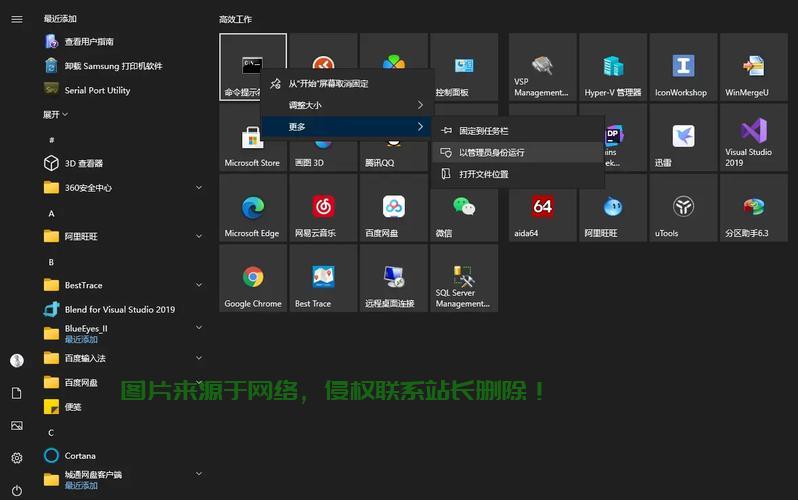Click the letter C index header

point(51,432)
